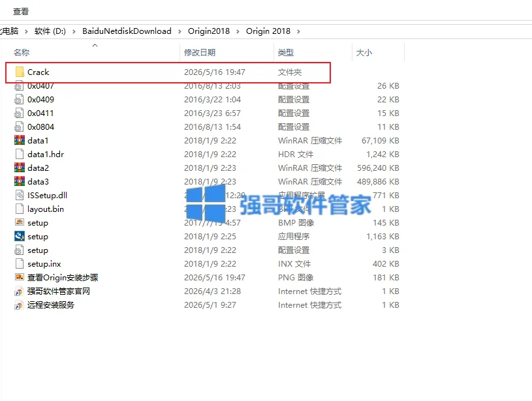Screen dimensions: 532x401
Task: Click the 1,163 KB size of setup application
Action: click(383, 236)
